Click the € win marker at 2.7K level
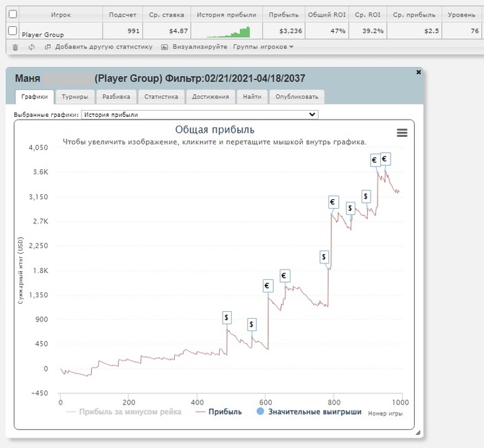 pos(334,202)
